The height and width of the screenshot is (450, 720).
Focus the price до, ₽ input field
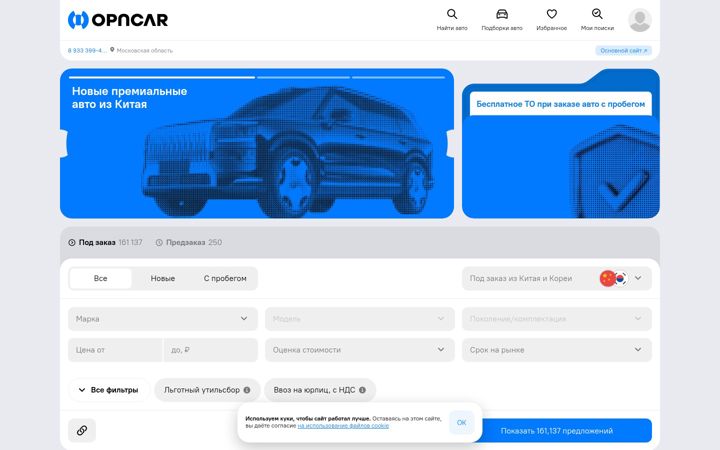[x=210, y=350]
